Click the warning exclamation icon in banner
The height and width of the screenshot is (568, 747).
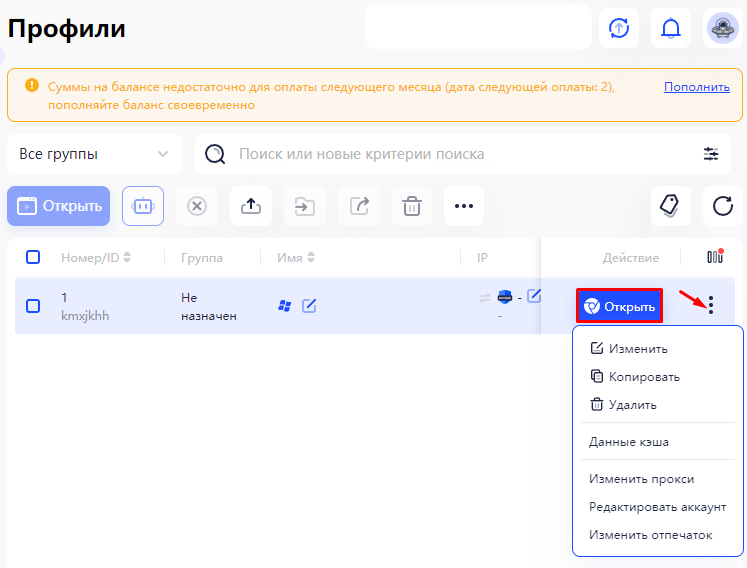tap(32, 86)
